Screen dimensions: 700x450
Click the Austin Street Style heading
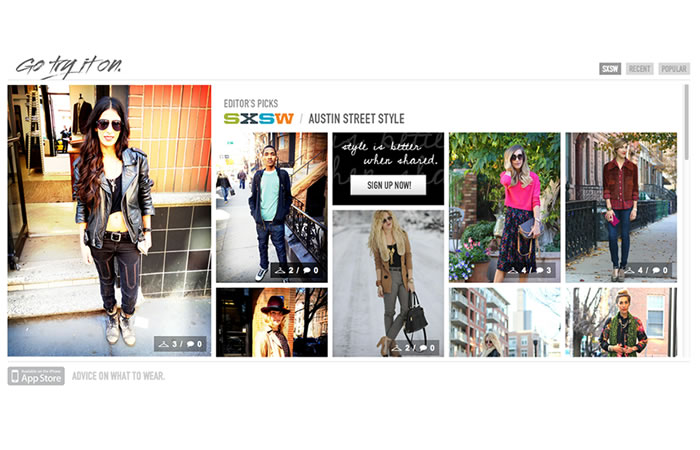pos(356,119)
